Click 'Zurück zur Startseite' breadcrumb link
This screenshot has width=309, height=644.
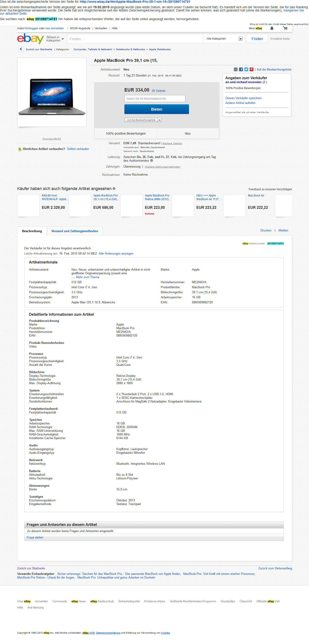click(39, 49)
